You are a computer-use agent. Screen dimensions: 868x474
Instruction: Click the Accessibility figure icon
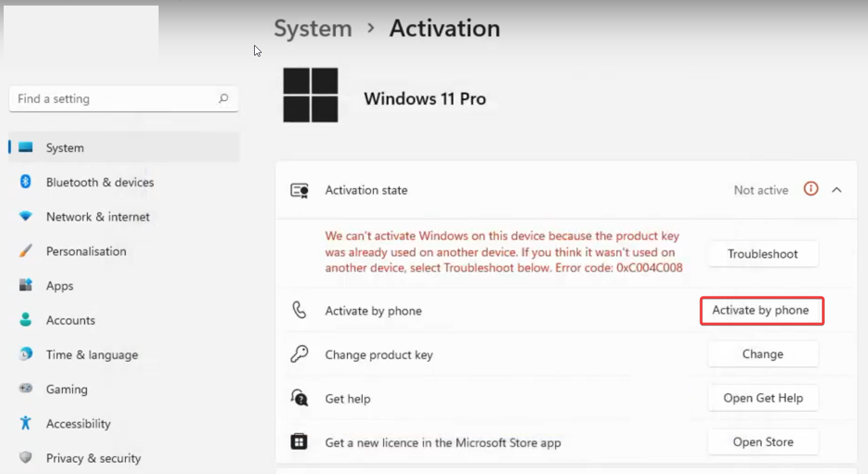[25, 423]
